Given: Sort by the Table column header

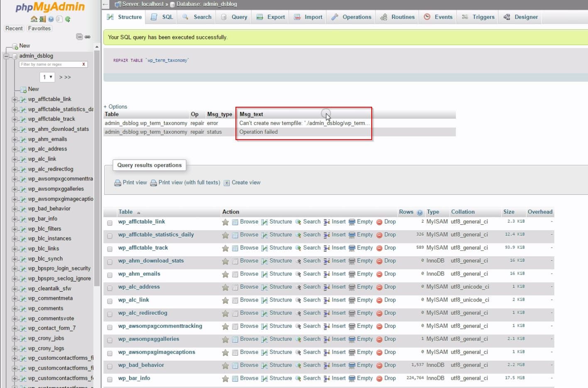Looking at the screenshot, I should (125, 212).
